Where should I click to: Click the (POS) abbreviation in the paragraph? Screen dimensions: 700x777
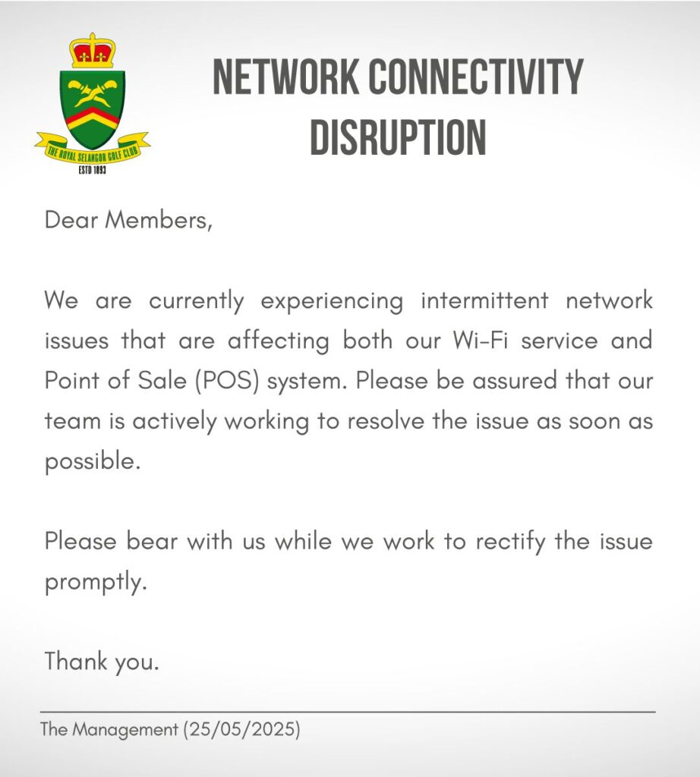(228, 381)
